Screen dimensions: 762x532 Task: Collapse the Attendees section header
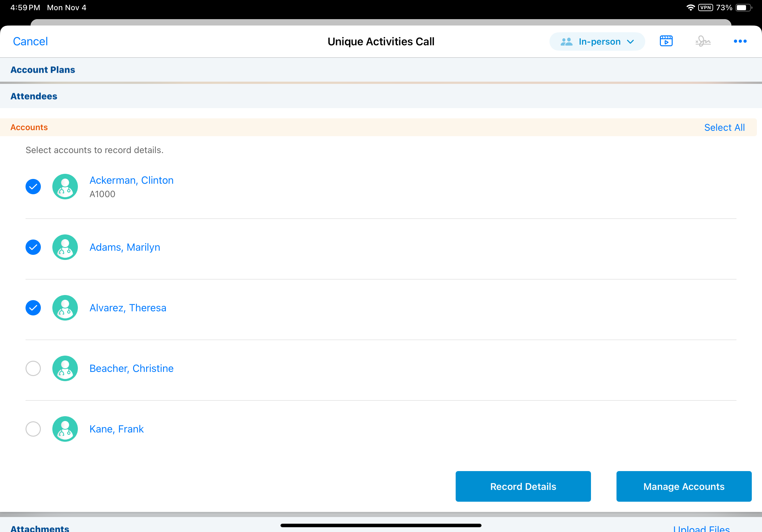point(34,96)
